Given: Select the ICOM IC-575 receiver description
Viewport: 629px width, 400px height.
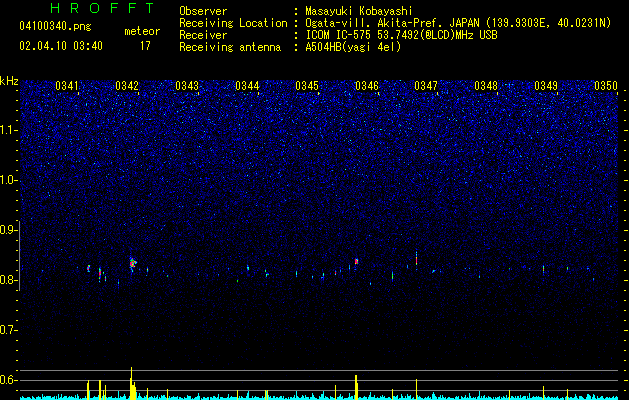Looking at the screenshot, I should [x=401, y=35].
